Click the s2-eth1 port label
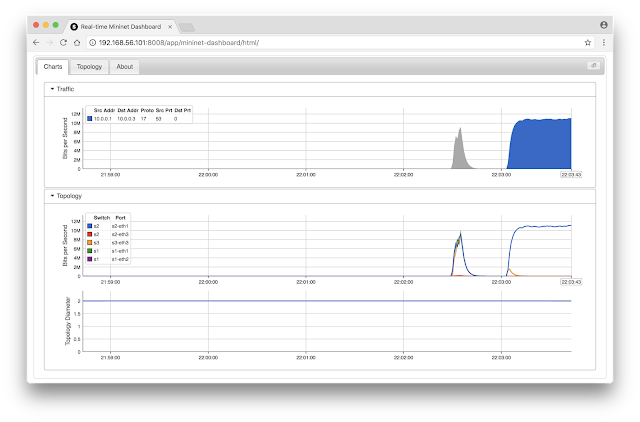This screenshot has width=640, height=422. (x=120, y=226)
